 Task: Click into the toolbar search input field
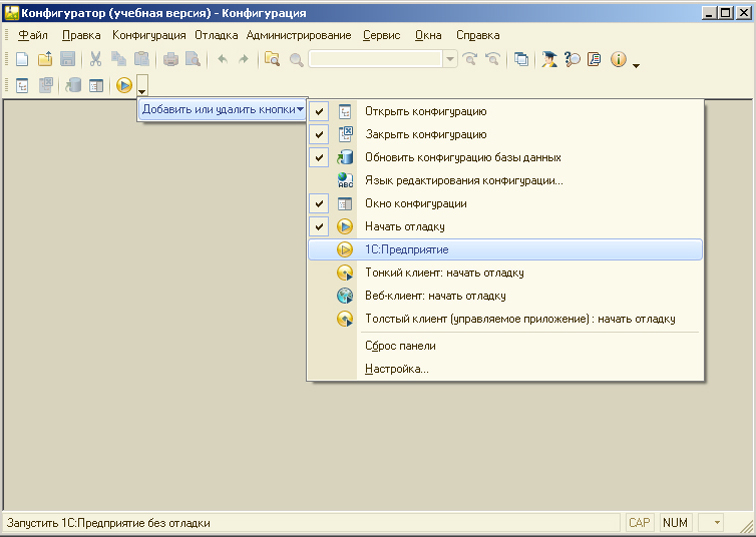click(376, 59)
